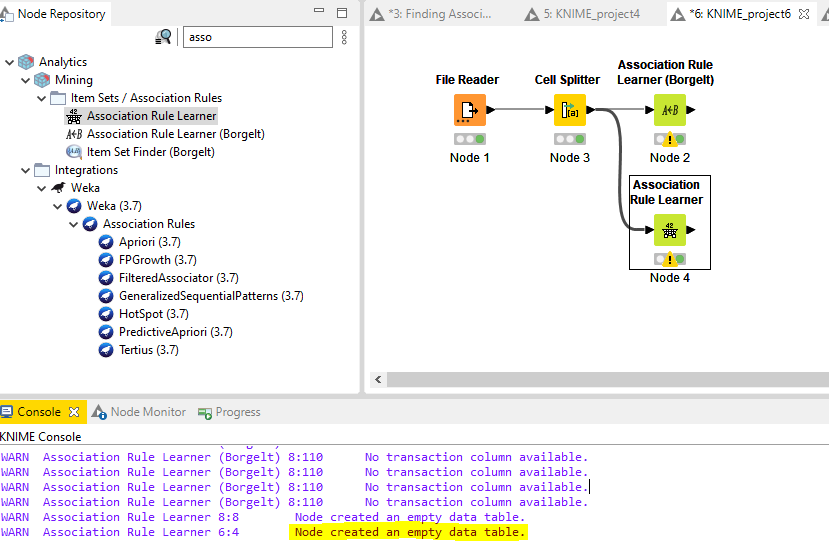Click the Node 3 label

[569, 158]
